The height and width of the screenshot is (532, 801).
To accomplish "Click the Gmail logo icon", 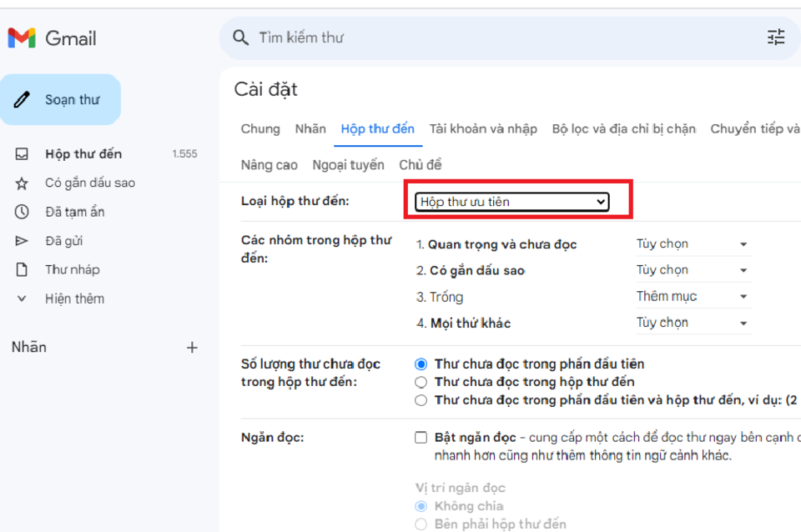I will click(x=22, y=38).
